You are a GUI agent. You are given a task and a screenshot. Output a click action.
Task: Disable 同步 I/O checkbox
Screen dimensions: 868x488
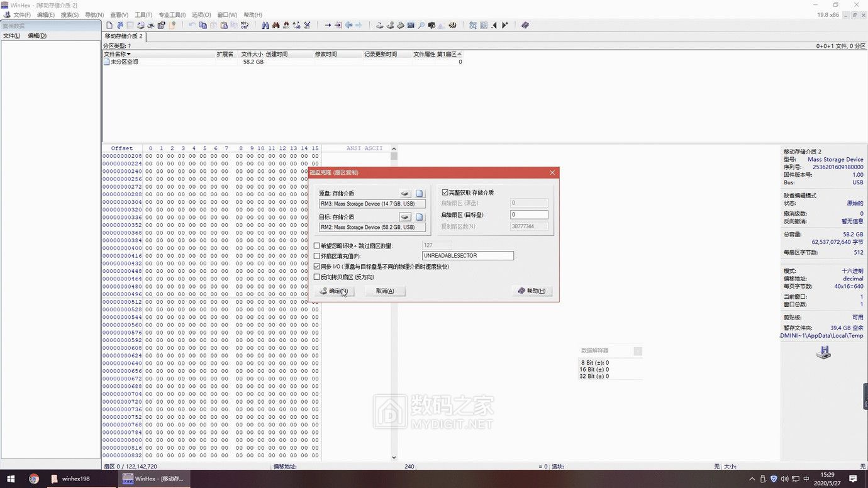coord(317,267)
